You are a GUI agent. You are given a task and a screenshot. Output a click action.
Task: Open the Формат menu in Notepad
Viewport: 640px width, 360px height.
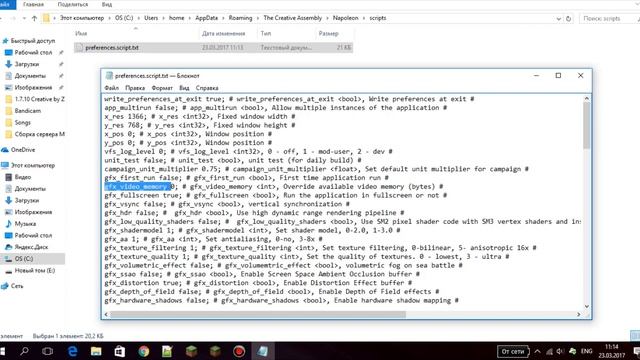[162, 88]
